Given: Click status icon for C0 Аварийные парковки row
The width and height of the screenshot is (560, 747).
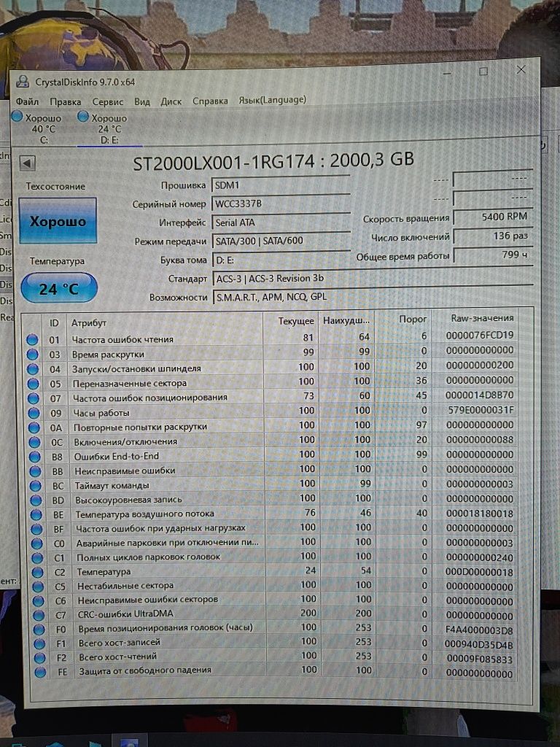Looking at the screenshot, I should 37,543.
